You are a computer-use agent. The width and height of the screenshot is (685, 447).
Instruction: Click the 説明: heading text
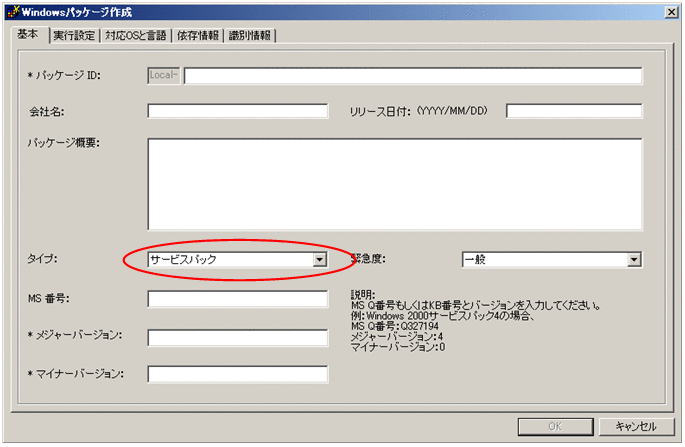363,295
